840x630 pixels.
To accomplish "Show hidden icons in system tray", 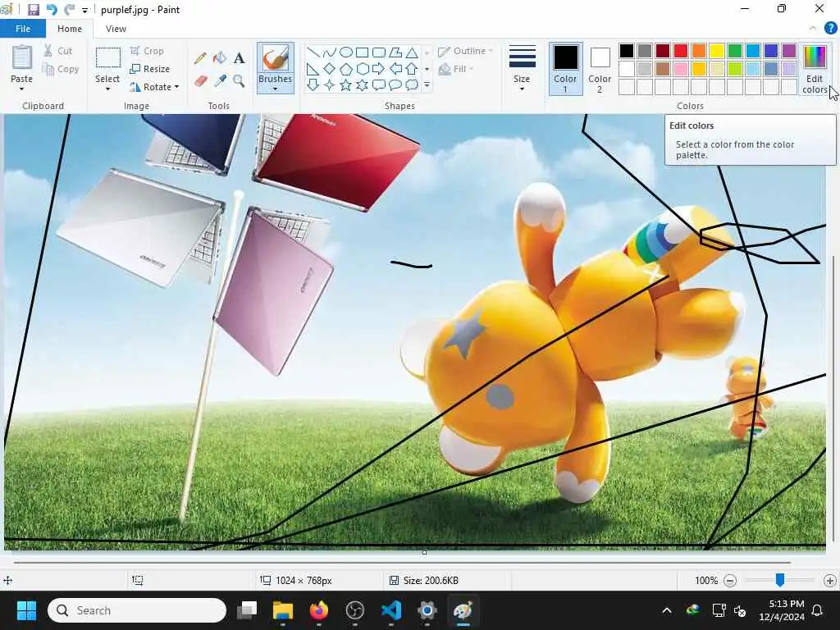I will click(x=667, y=610).
